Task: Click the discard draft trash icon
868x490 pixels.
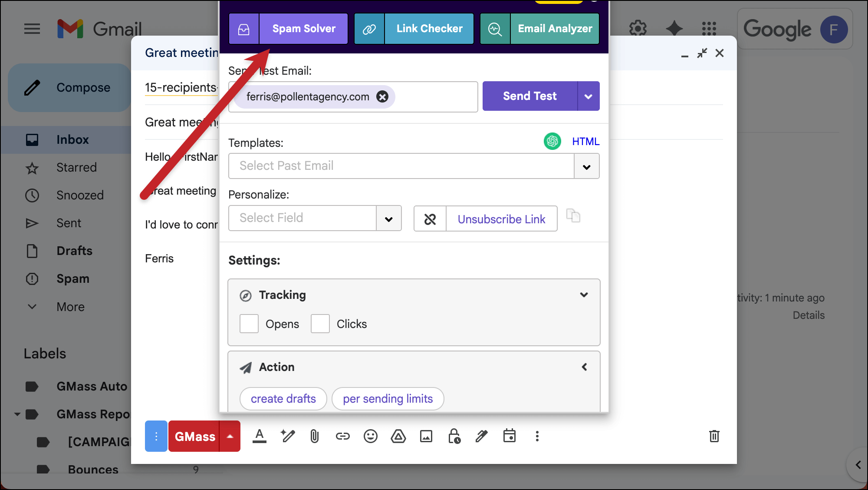Action: click(x=714, y=436)
